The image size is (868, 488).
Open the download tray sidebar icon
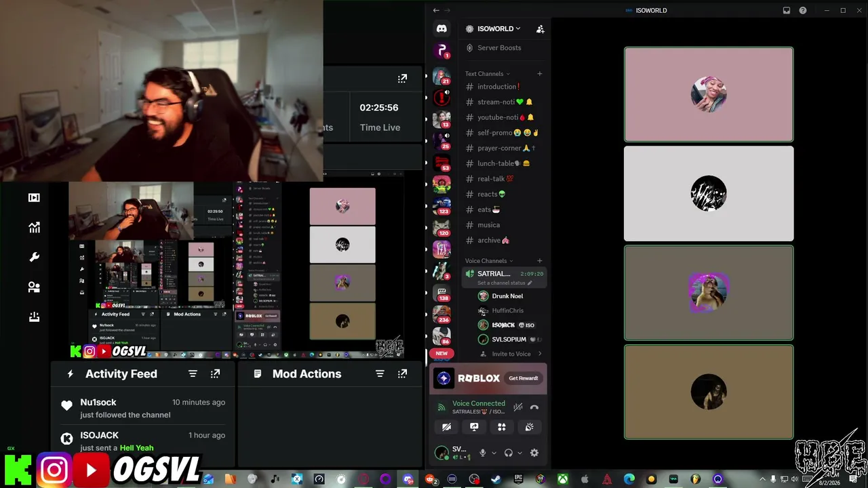[34, 317]
